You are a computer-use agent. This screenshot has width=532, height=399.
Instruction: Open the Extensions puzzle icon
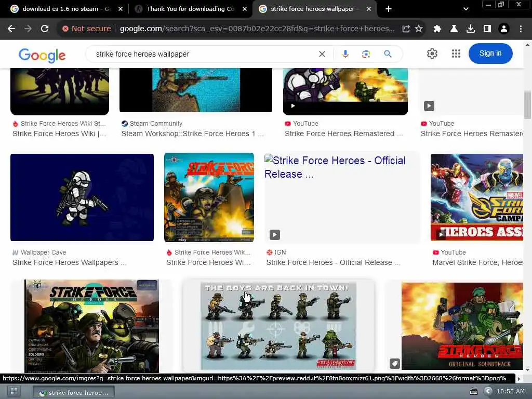click(x=437, y=29)
